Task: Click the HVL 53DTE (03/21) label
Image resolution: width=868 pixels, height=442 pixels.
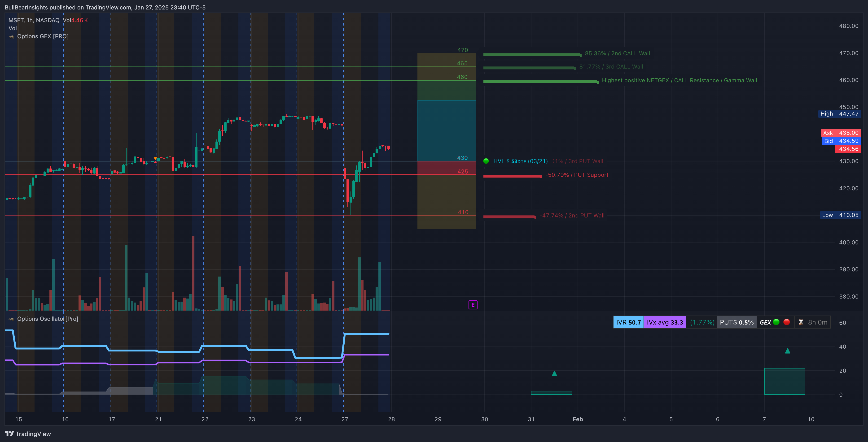Action: [x=520, y=161]
